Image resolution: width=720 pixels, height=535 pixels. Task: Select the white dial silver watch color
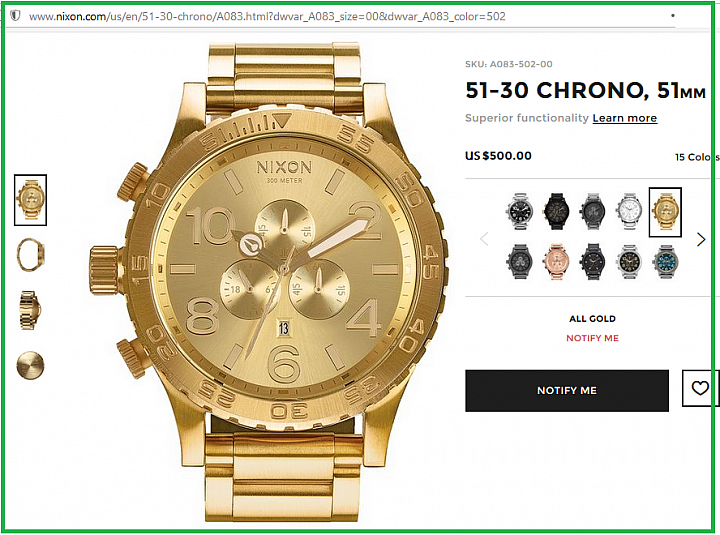pos(629,211)
